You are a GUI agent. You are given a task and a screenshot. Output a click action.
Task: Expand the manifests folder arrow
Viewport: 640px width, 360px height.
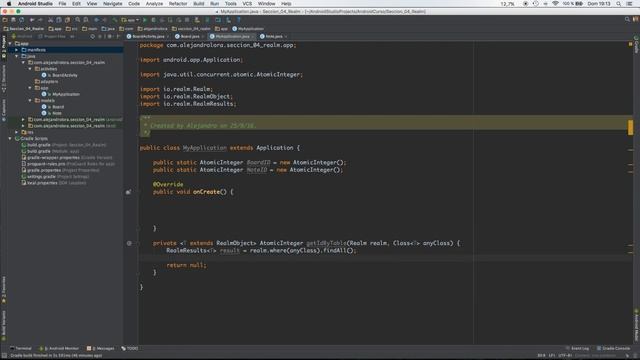[17, 50]
